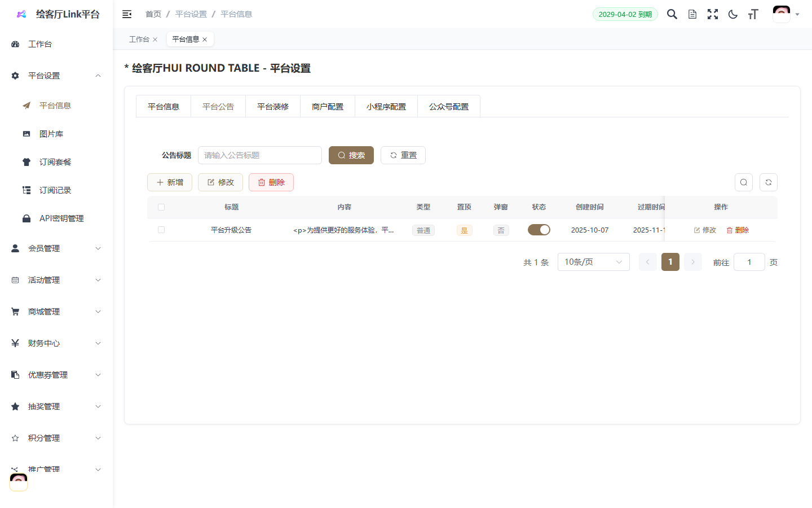Select the 小程序配置 settings tab
The width and height of the screenshot is (812, 508).
[x=386, y=106]
